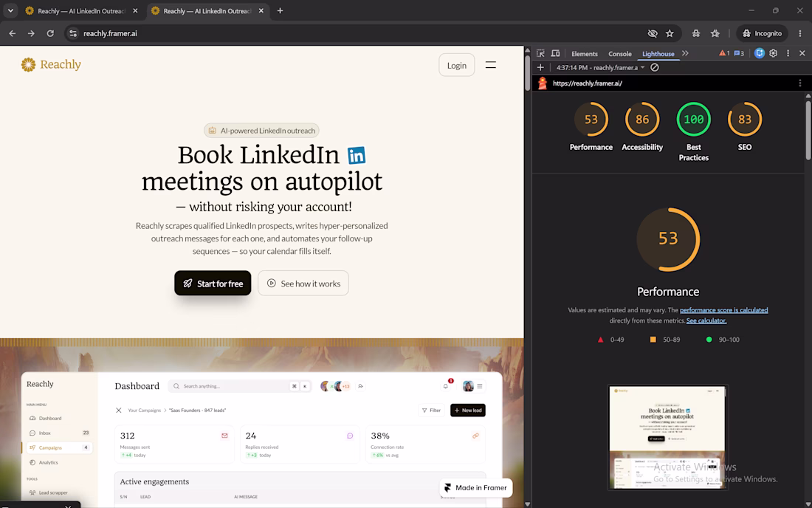Bookmark this page with star icon
The image size is (812, 508).
[670, 33]
